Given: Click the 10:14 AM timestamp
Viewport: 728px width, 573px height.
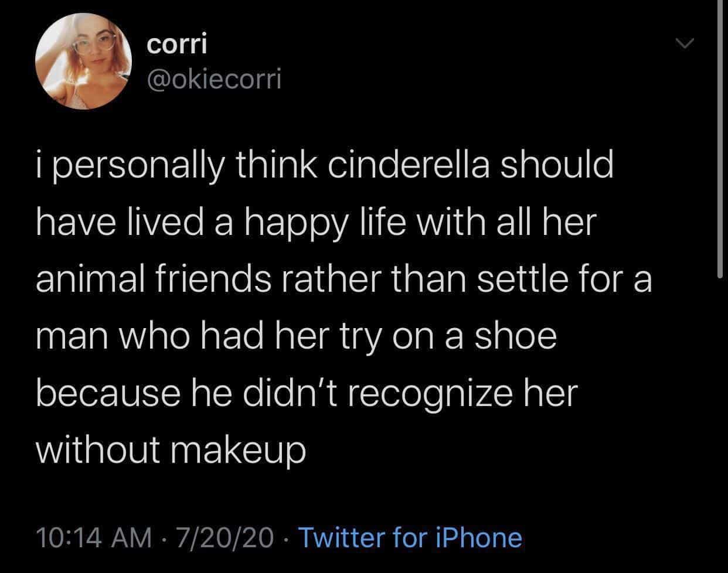Looking at the screenshot, I should (93, 537).
